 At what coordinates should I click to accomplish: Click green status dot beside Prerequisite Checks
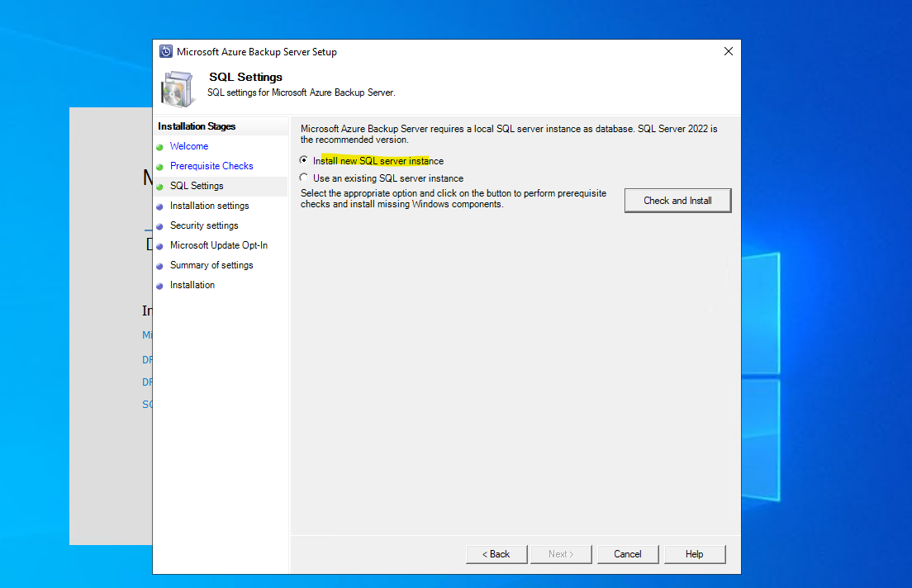click(159, 167)
